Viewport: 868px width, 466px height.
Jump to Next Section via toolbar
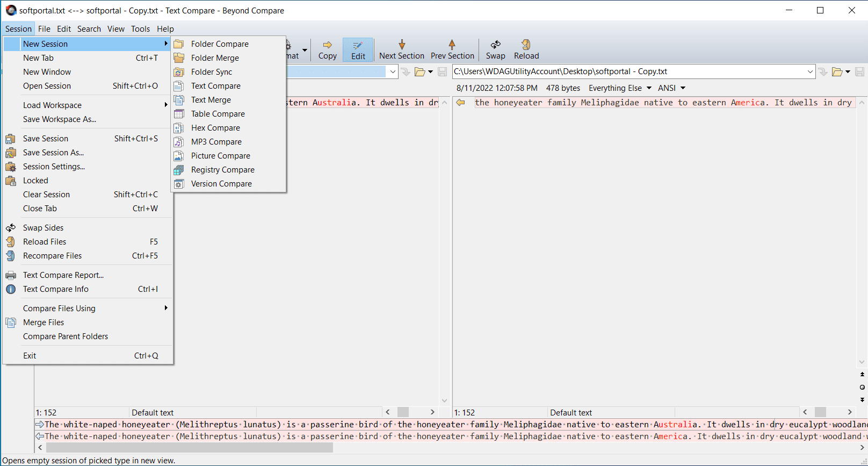[402, 50]
